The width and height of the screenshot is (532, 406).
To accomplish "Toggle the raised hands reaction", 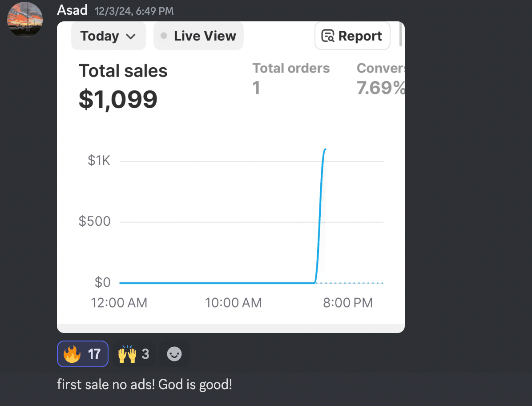I will coord(133,354).
